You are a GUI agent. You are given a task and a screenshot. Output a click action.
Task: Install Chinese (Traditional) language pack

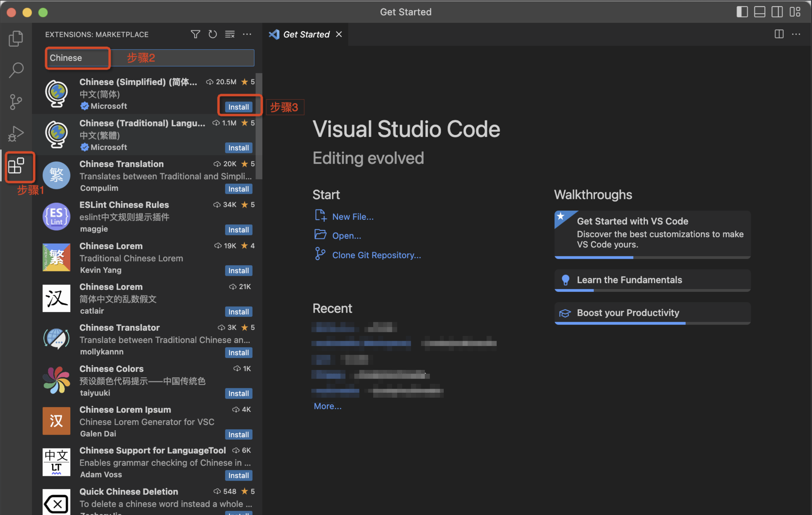click(x=238, y=148)
